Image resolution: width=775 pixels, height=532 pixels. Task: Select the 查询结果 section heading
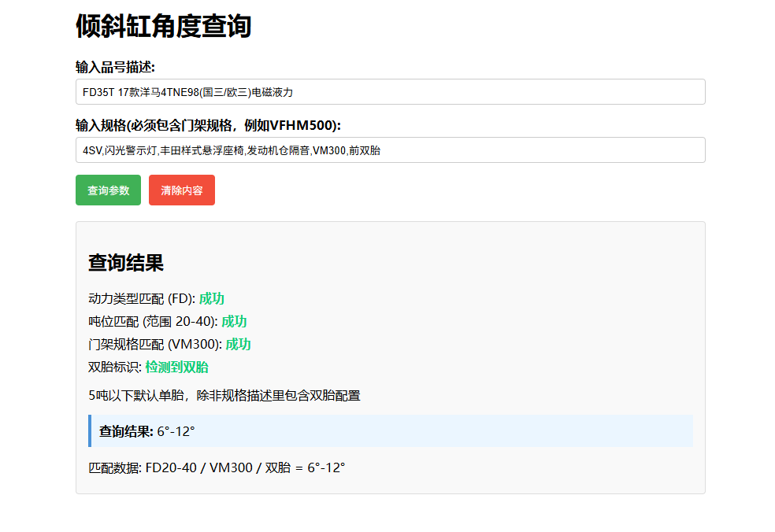126,263
